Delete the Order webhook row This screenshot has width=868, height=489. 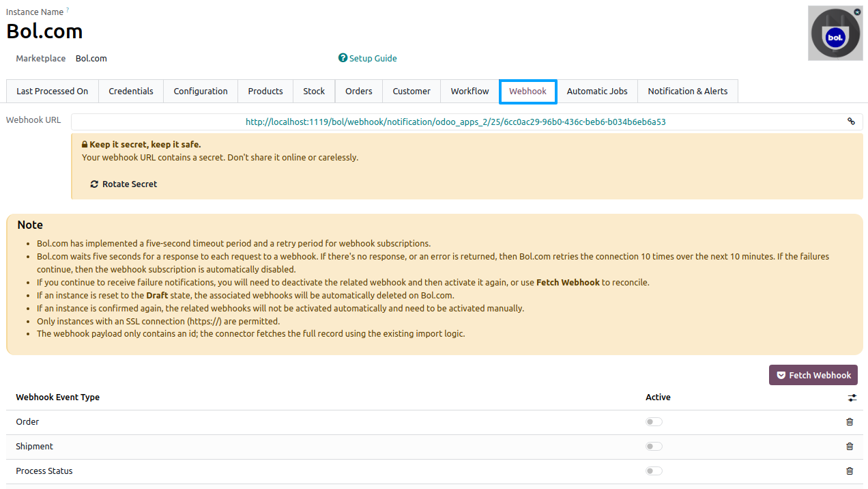click(850, 422)
